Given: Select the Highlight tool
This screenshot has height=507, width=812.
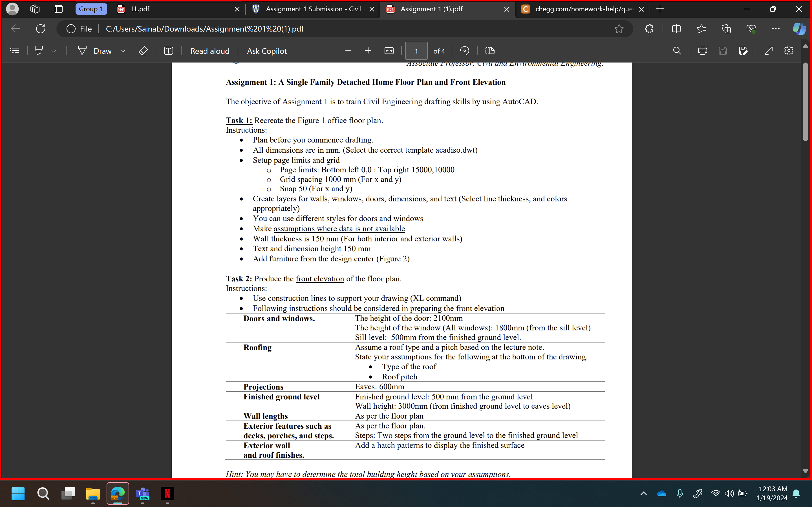Looking at the screenshot, I should click(39, 51).
